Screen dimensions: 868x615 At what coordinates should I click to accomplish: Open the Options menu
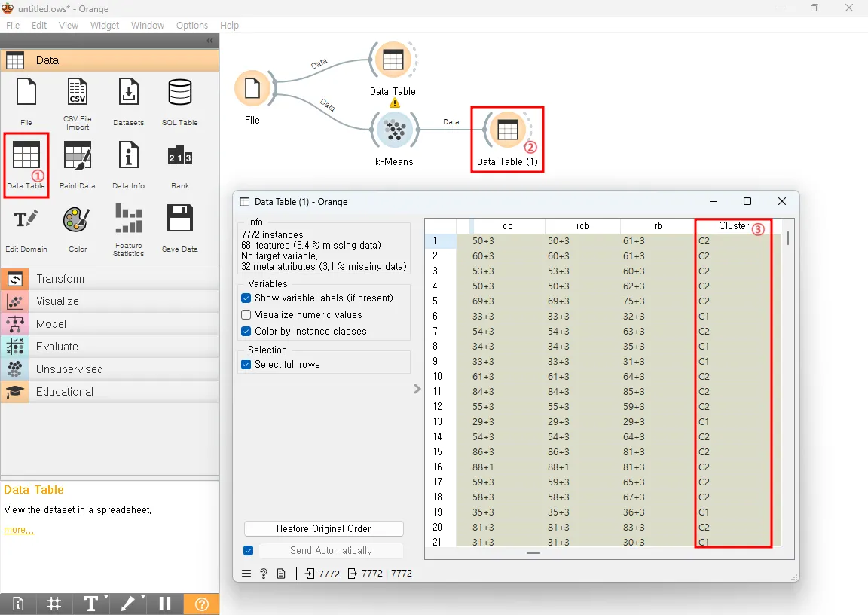point(192,25)
